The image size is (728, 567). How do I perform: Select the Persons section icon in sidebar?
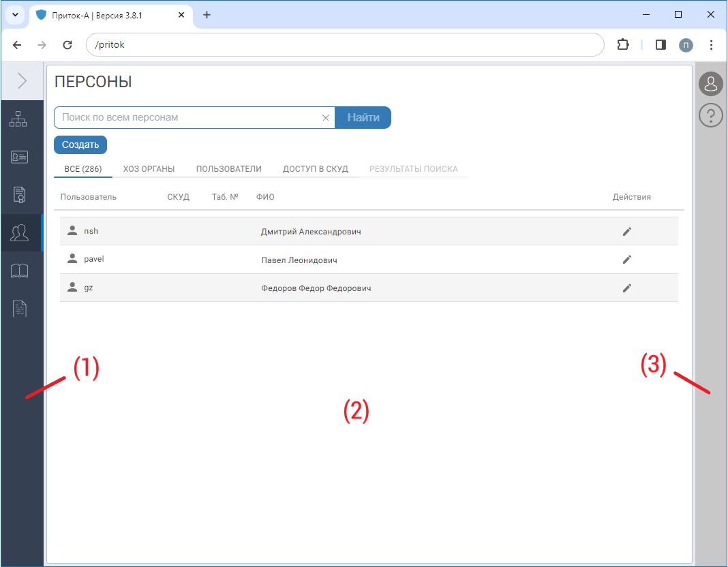pyautogui.click(x=19, y=232)
